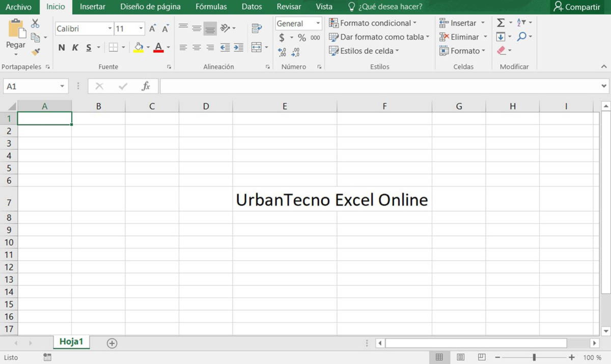Increase decimals with the decimal icon

281,51
